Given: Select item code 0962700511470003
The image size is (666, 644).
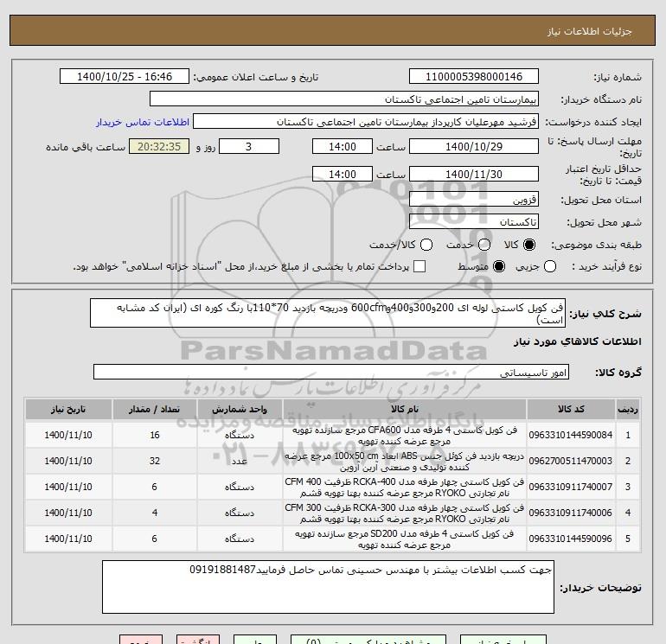Looking at the screenshot, I should point(571,461).
